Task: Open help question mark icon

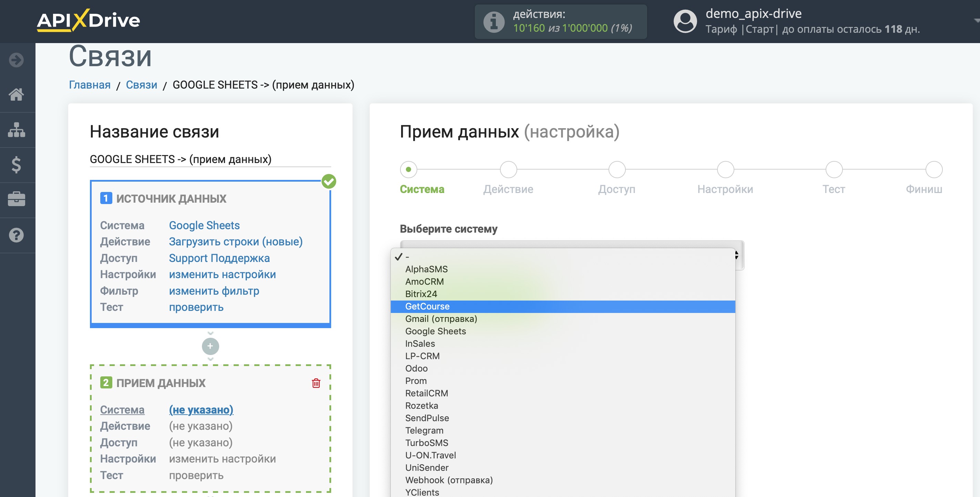Action: [16, 235]
